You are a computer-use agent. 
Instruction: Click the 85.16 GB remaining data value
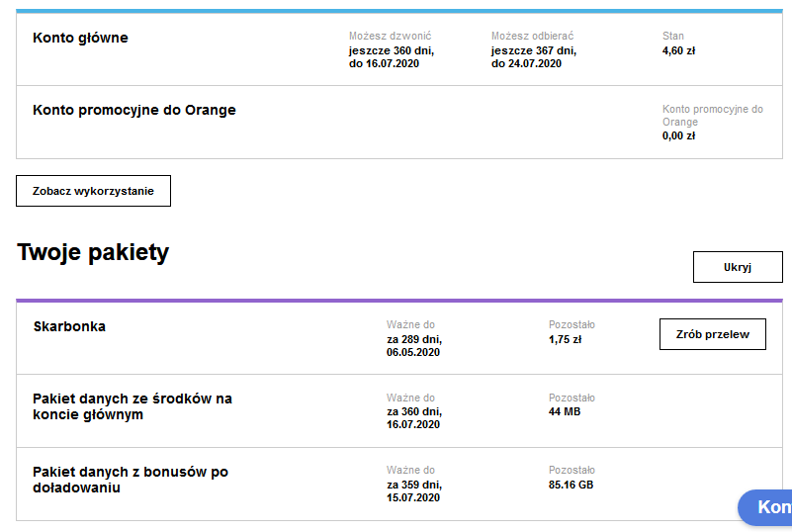tap(571, 485)
